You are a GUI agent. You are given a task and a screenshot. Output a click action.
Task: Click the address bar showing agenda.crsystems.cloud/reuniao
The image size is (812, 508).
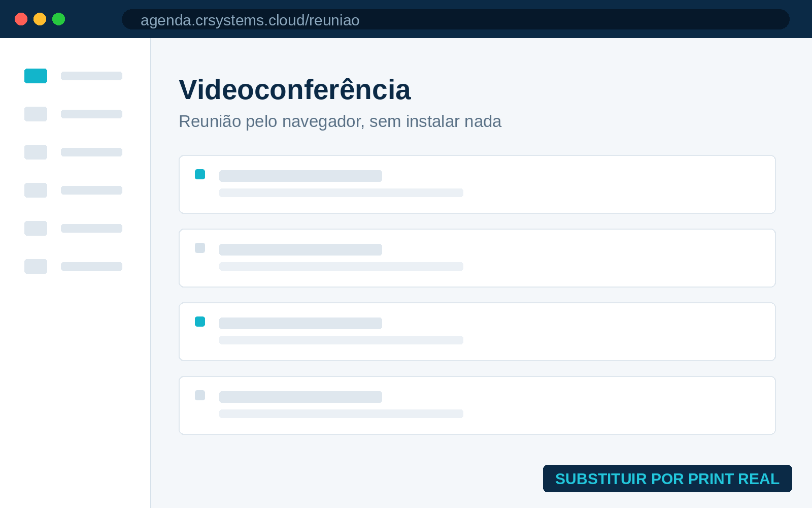(455, 19)
